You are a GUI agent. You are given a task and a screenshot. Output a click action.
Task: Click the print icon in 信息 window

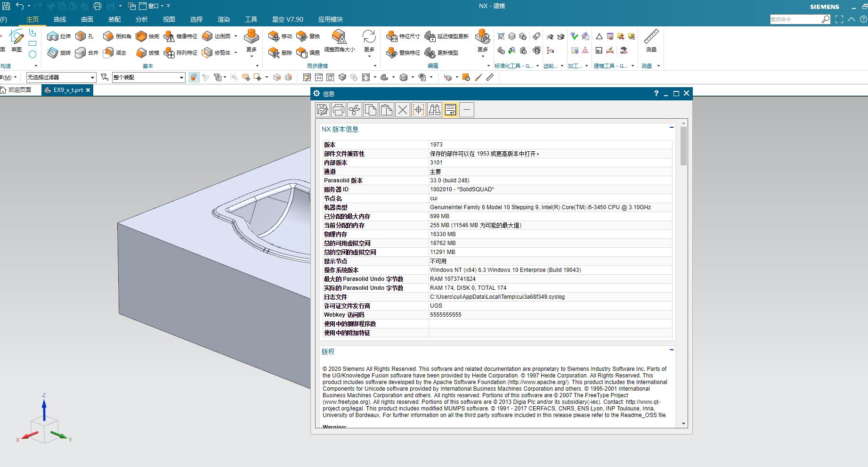(339, 110)
